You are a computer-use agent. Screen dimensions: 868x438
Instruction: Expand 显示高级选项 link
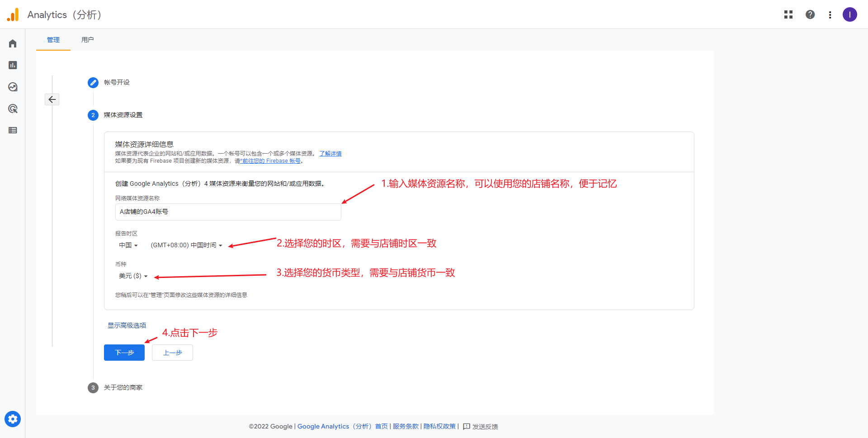(x=127, y=325)
